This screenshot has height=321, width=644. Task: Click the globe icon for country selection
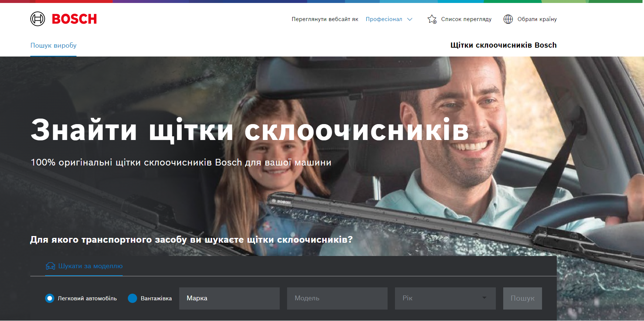tap(508, 19)
